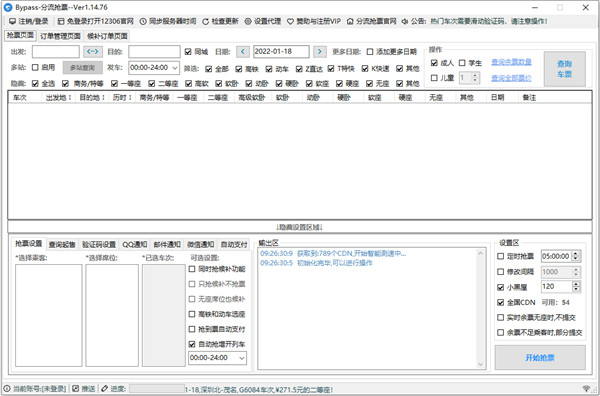
Task: Click the 进度 progress tag icon
Action: 105,388
